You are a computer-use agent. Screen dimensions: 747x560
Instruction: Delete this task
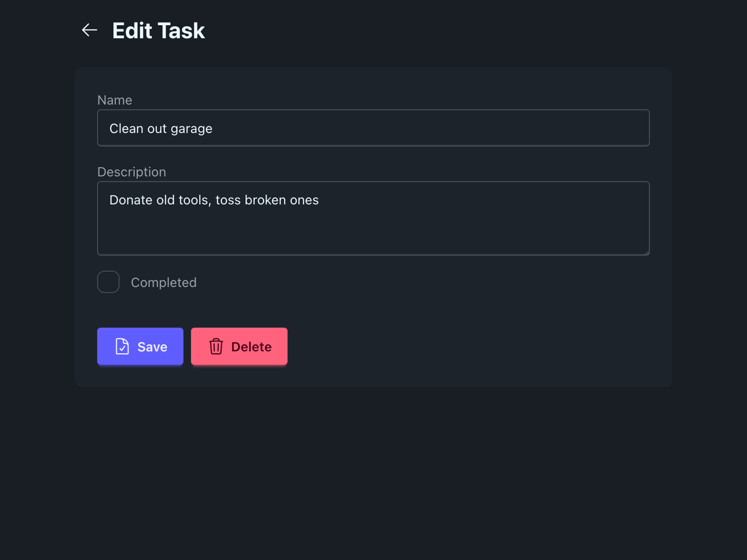239,346
